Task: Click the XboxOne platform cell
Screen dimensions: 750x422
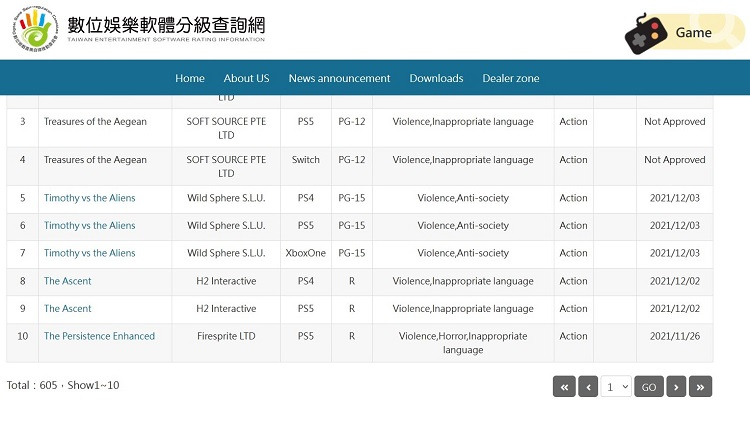Action: click(306, 253)
